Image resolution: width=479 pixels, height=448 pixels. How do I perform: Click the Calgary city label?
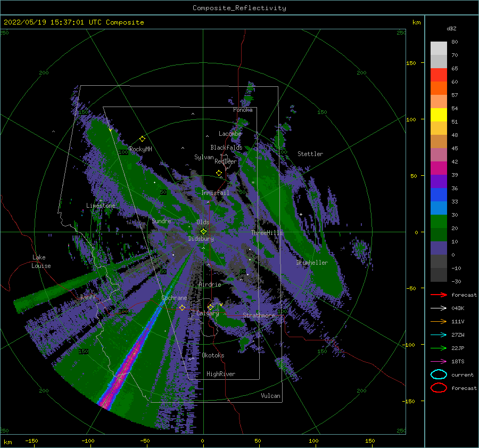[208, 313]
